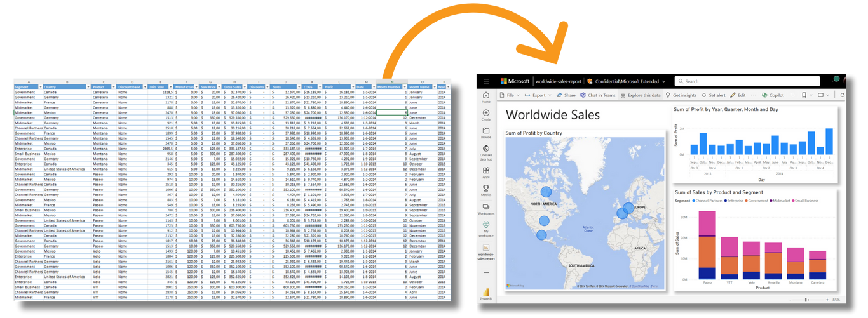Screen dimensions: 868x318
Task: Click Get insights in the toolbar
Action: (681, 95)
